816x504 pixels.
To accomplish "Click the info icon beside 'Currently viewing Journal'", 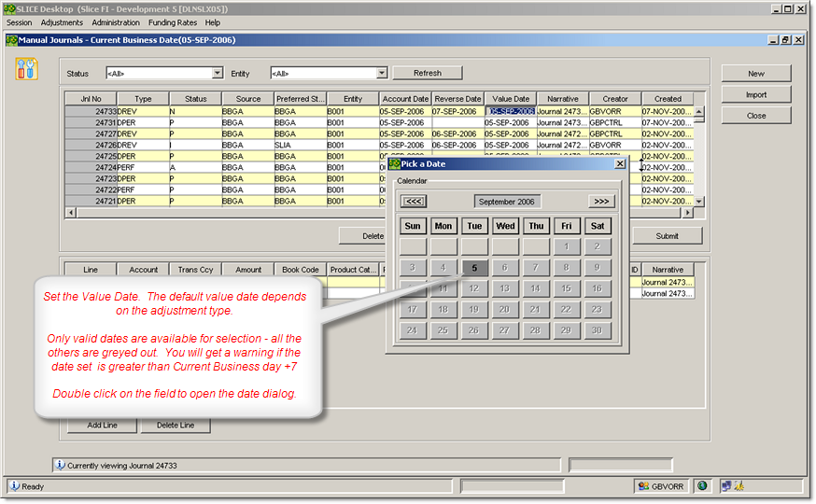I will 60,464.
